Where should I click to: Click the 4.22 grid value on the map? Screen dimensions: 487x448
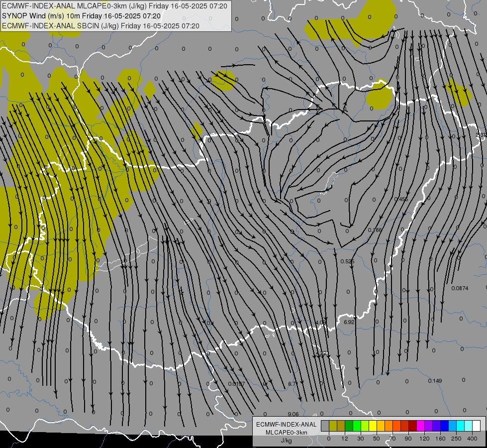click(x=321, y=353)
